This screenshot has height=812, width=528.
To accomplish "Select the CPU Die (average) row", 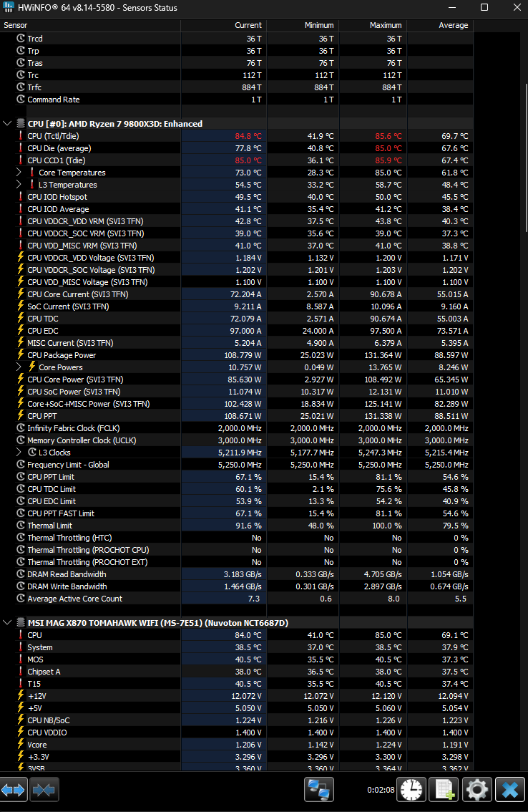I will point(237,148).
